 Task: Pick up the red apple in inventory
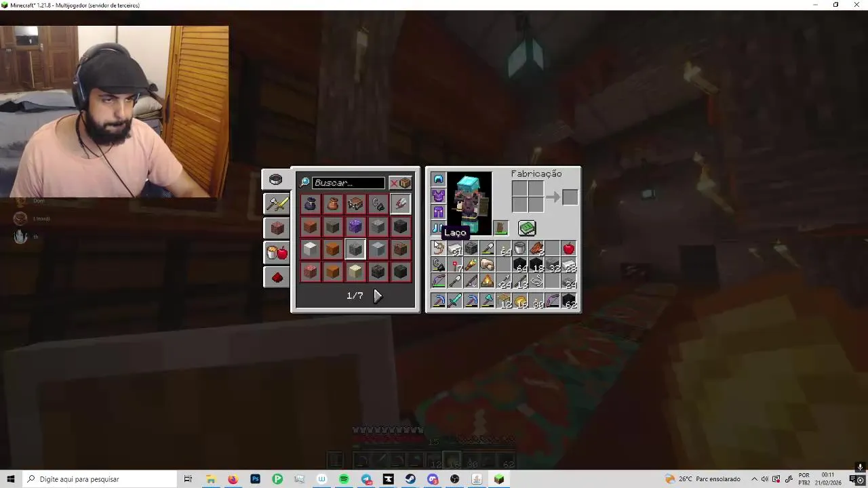click(569, 249)
